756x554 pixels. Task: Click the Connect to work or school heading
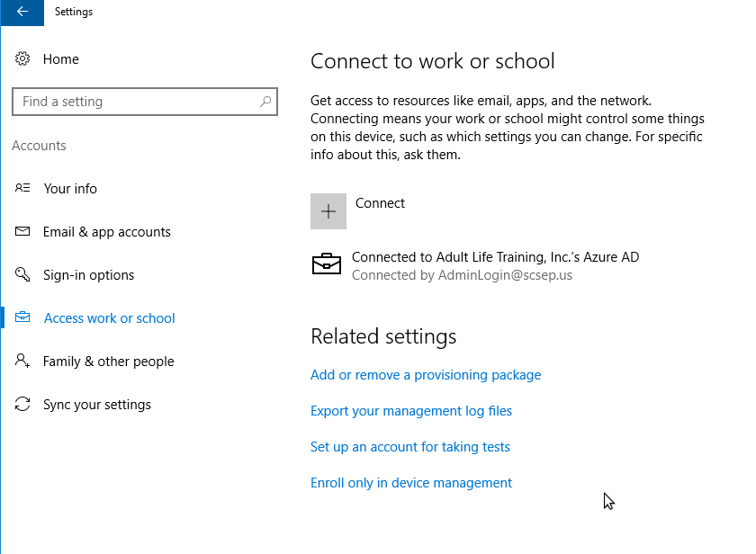[x=433, y=61]
